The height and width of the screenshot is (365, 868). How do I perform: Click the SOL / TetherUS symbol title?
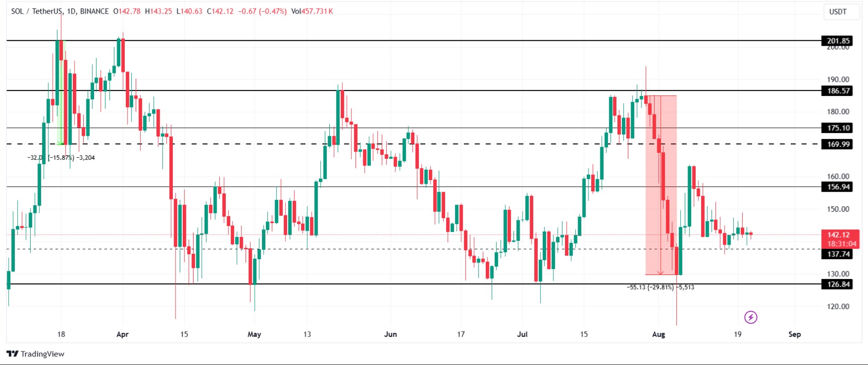pyautogui.click(x=36, y=11)
